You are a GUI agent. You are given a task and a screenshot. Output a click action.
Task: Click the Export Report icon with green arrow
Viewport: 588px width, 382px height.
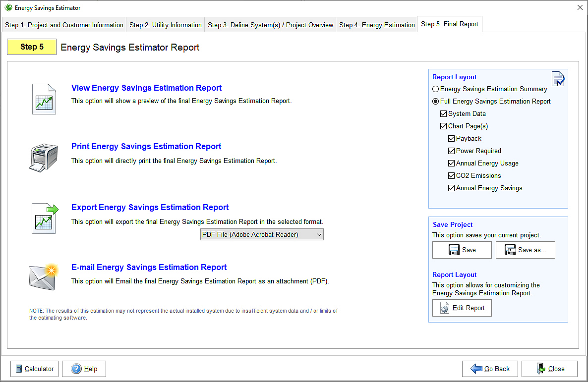click(45, 218)
